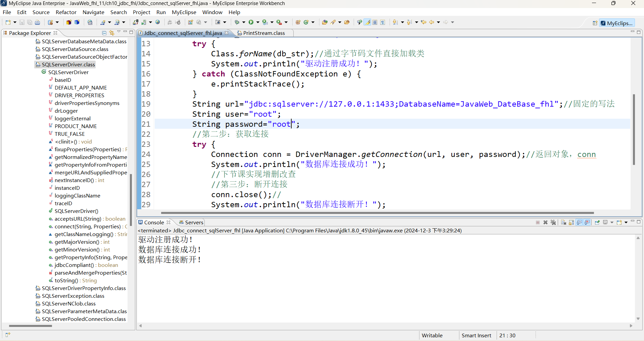This screenshot has height=341, width=644.
Task: Toggle Show Console on Standard Error
Action: coord(587,222)
